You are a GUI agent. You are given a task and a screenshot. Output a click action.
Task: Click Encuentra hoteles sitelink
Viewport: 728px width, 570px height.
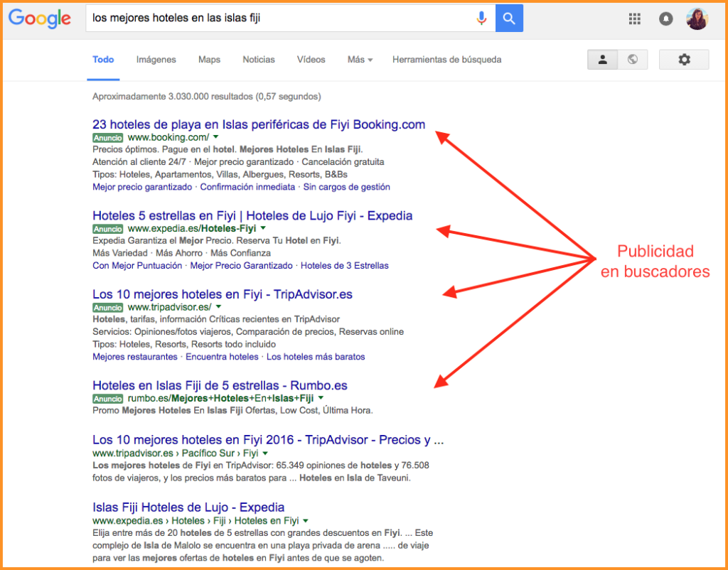coord(222,357)
